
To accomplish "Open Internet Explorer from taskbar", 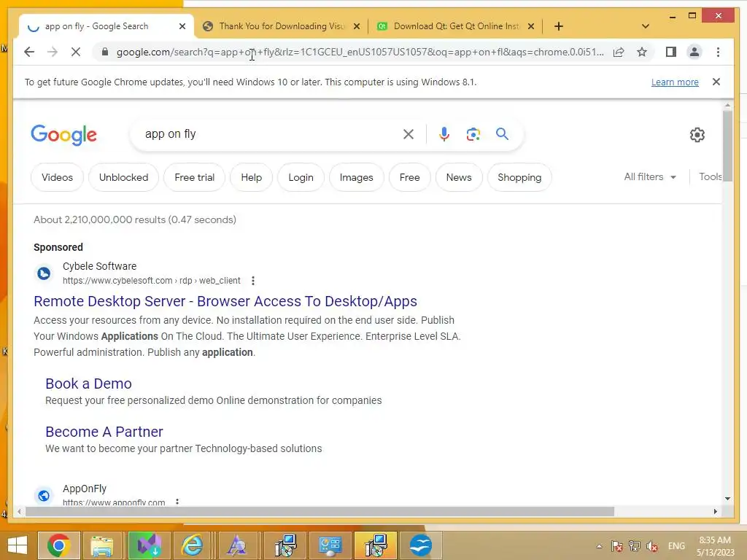I will coord(192,545).
